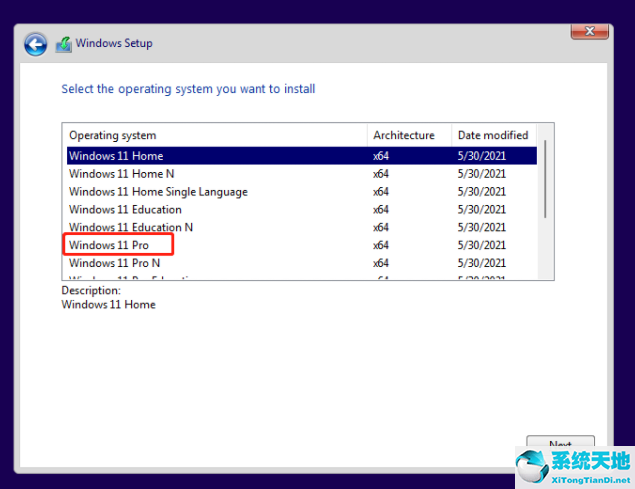Click the Windows Setup title icon
This screenshot has height=489, width=635.
[x=64, y=44]
